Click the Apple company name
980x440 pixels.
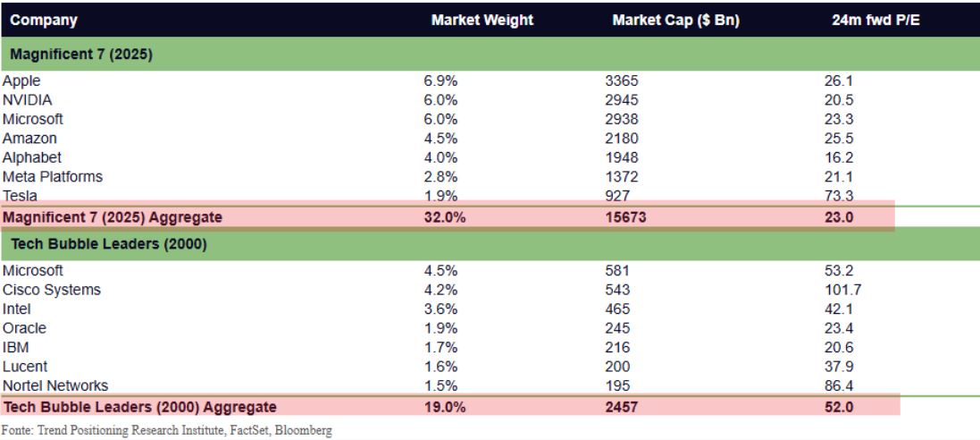tap(21, 80)
